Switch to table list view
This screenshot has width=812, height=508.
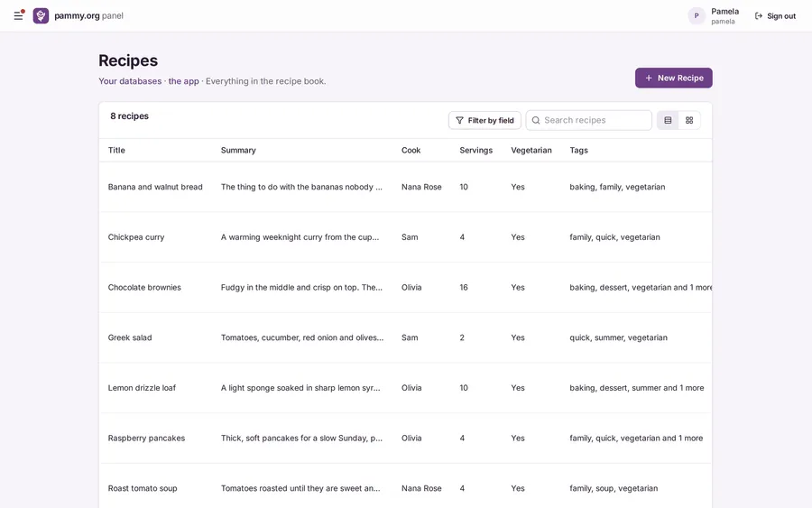pos(668,120)
